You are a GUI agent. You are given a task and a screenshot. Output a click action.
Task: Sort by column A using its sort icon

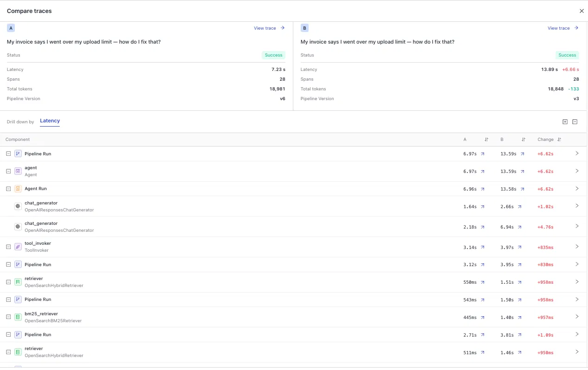[487, 140]
